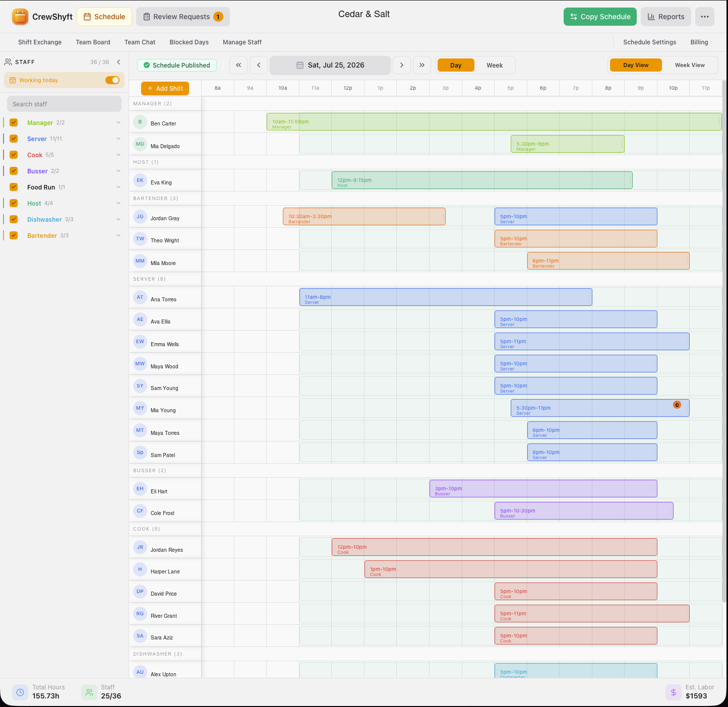Click Eli Hart's EH avatar
The width and height of the screenshot is (728, 707).
(x=140, y=489)
